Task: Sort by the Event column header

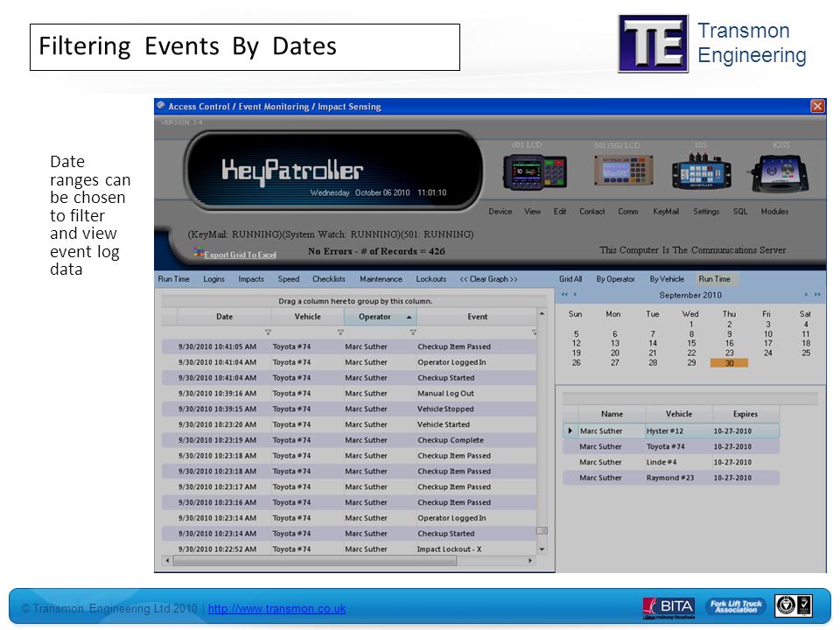Action: (x=478, y=317)
